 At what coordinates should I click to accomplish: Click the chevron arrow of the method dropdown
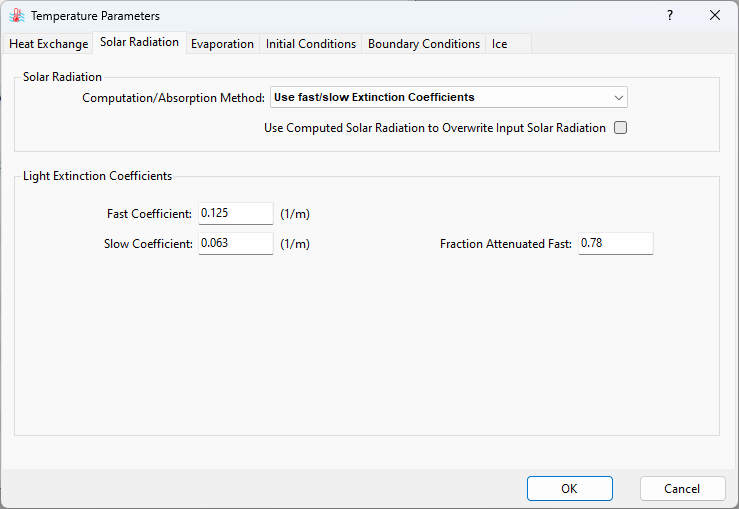click(x=618, y=97)
